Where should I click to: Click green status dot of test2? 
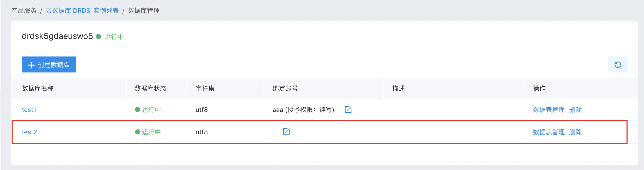(x=138, y=132)
